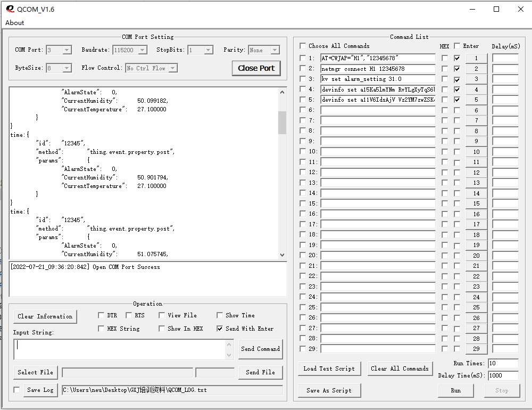Send command number 1 with its button
The height and width of the screenshot is (410, 532).
[476, 58]
